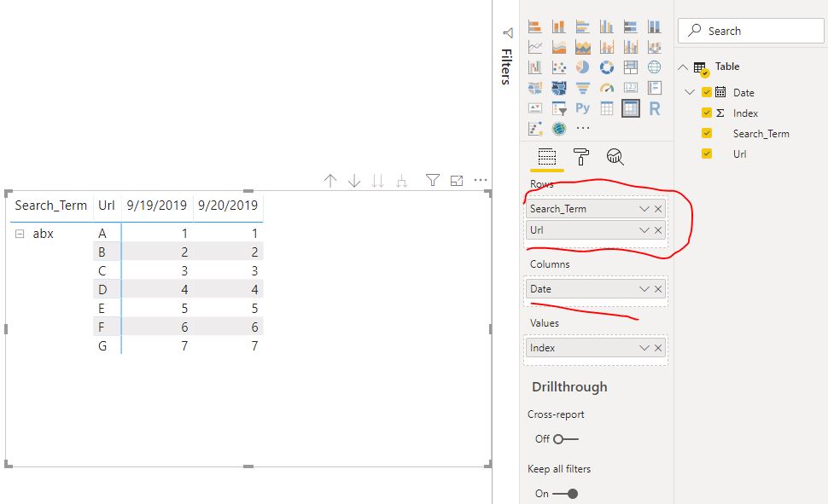Show filters affecting this matrix visual
This screenshot has width=828, height=504.
coord(433,181)
